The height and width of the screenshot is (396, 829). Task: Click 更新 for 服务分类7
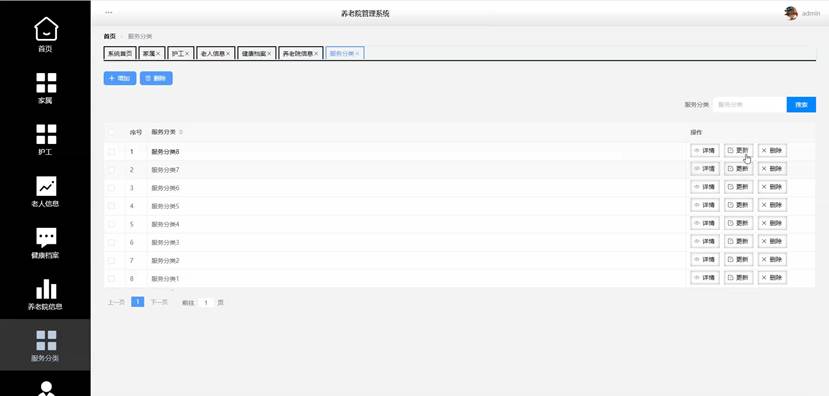(738, 169)
